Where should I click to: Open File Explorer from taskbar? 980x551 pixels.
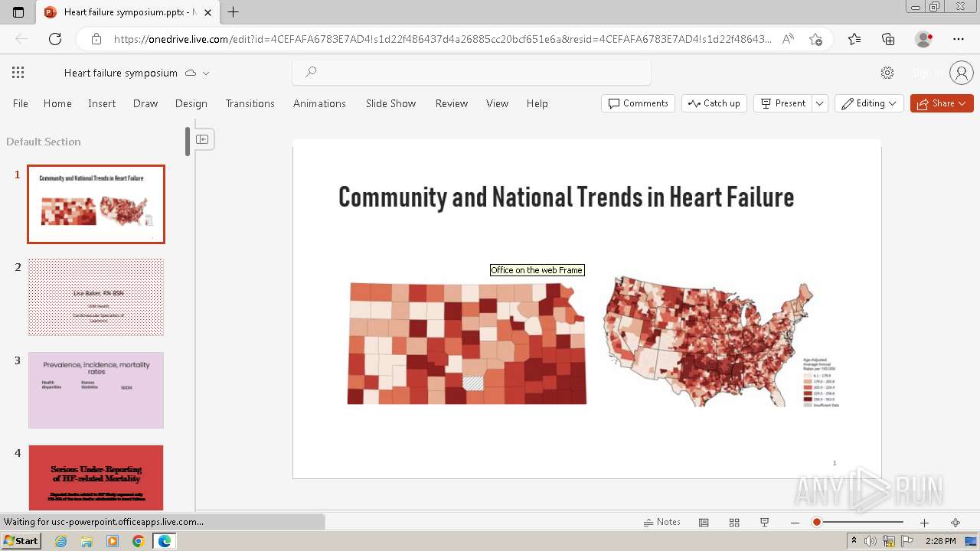click(x=87, y=541)
